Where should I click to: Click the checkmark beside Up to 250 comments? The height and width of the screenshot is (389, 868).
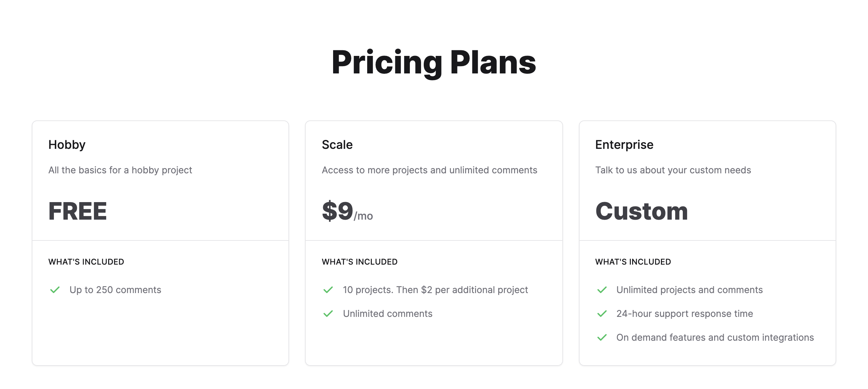(55, 290)
